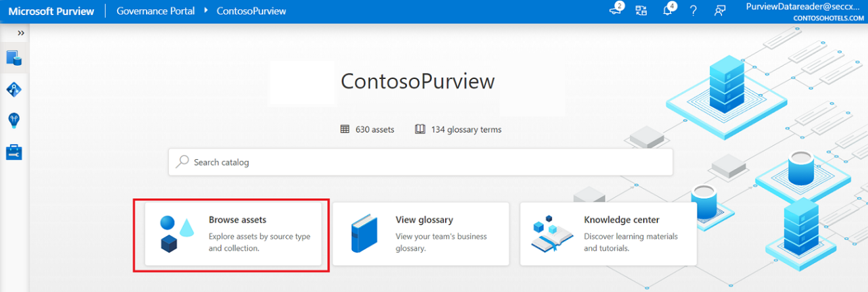Open the feedback person icon
Image resolution: width=868 pixels, height=292 pixels.
720,11
